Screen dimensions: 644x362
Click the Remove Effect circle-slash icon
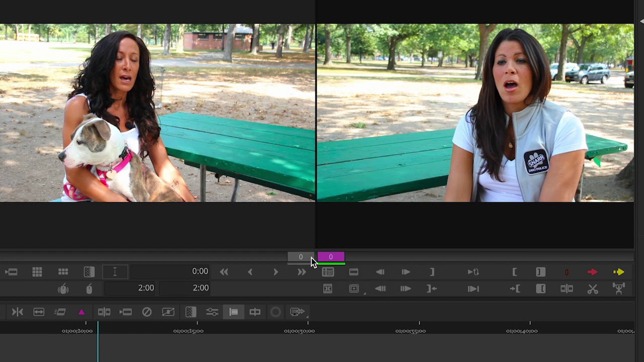click(x=147, y=312)
